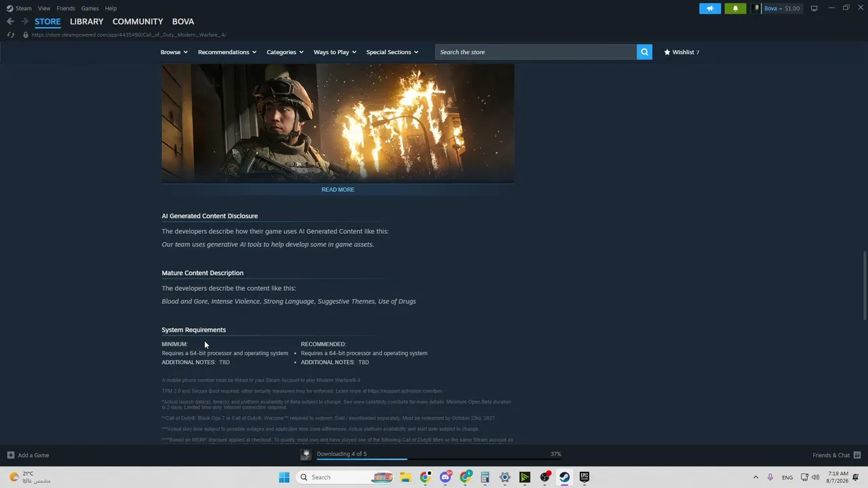868x488 pixels.
Task: Open Discord from the taskbar
Action: click(446, 477)
